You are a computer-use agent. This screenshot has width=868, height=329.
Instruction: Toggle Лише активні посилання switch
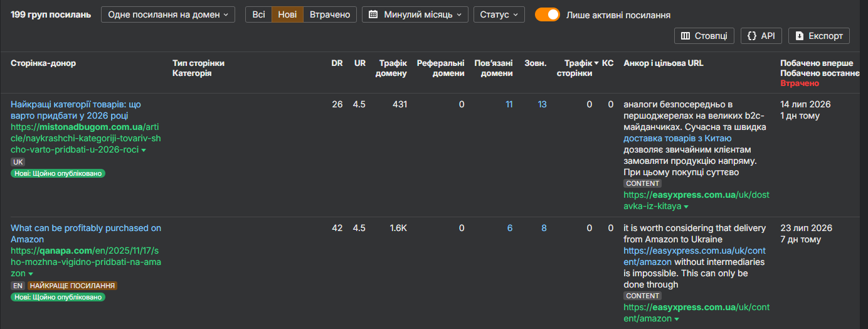tap(547, 14)
